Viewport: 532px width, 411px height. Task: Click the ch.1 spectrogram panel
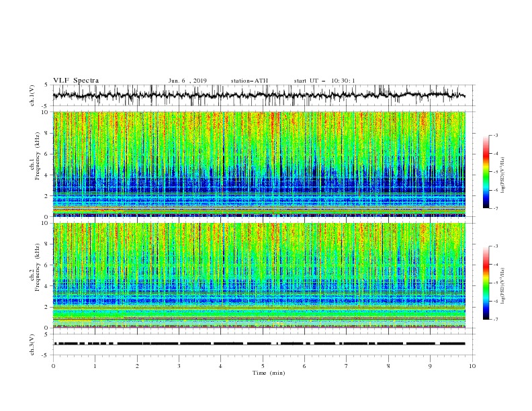point(259,164)
